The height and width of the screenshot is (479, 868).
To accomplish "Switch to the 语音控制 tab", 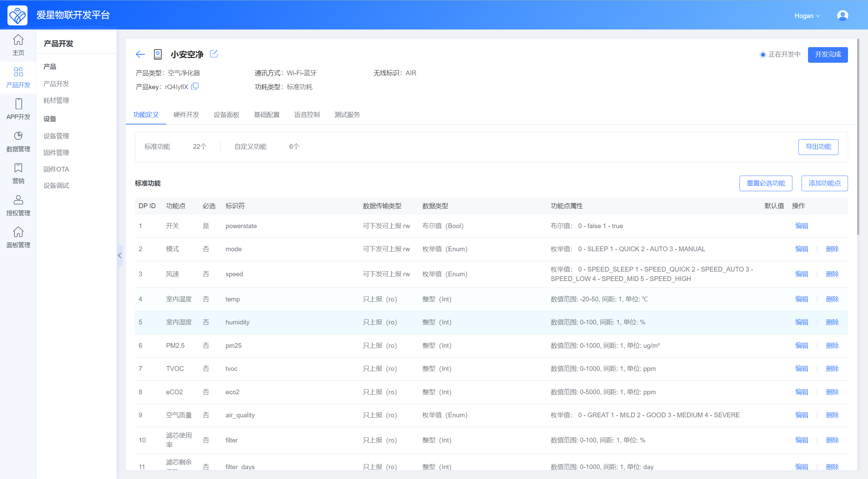I will click(307, 115).
